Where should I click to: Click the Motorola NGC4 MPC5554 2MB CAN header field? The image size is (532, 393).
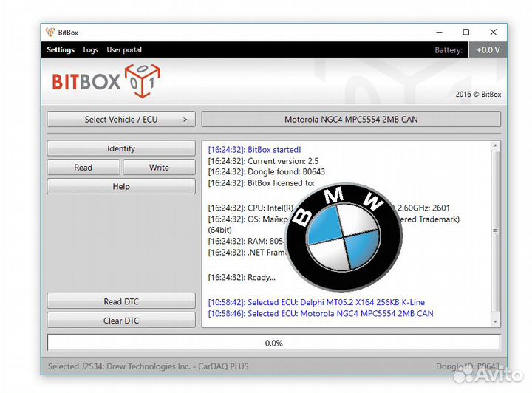(x=351, y=120)
